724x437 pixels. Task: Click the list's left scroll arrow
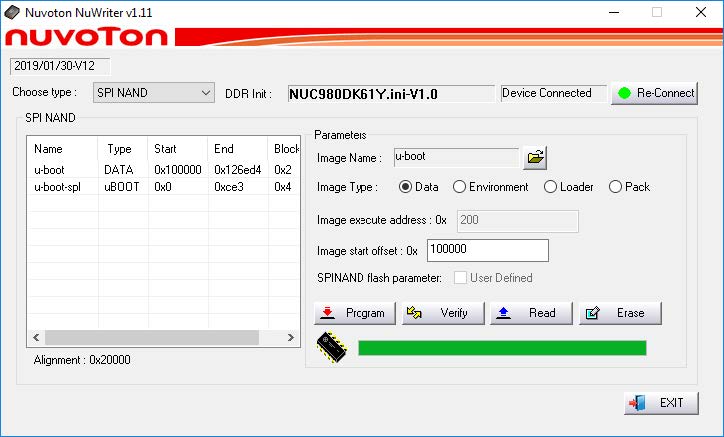(36, 338)
